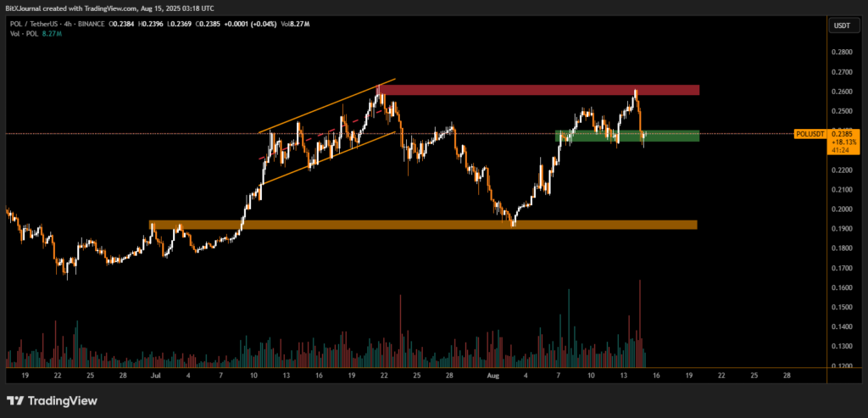Select the POLUSDT price label tag
The image size is (868, 418).
point(810,134)
